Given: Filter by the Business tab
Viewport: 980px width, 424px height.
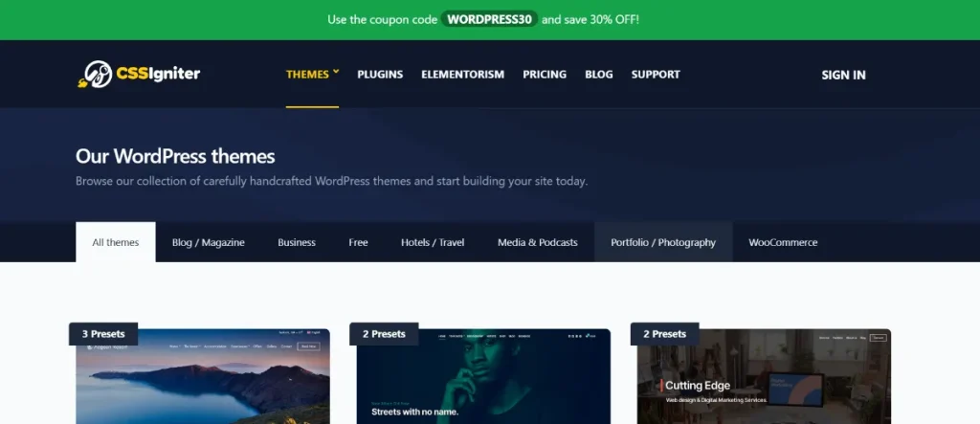Looking at the screenshot, I should pos(297,242).
